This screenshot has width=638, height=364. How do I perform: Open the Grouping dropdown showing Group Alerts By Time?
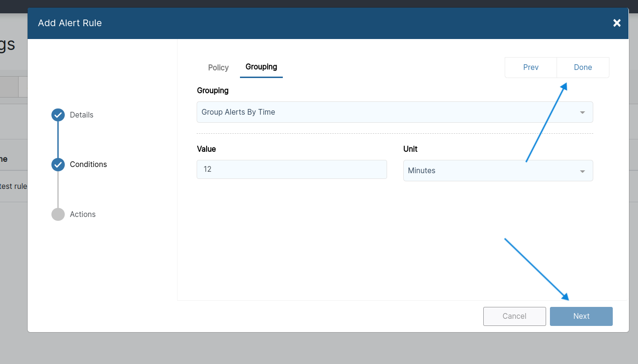[x=395, y=112]
